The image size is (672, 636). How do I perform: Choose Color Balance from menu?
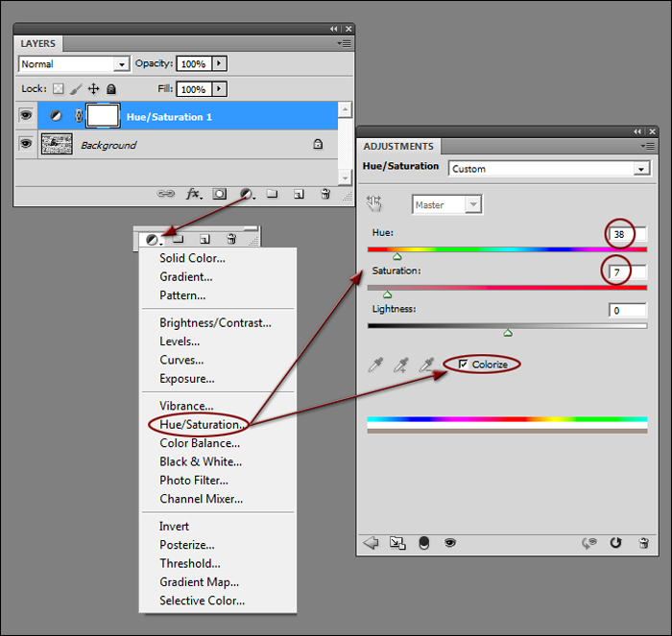[x=200, y=443]
